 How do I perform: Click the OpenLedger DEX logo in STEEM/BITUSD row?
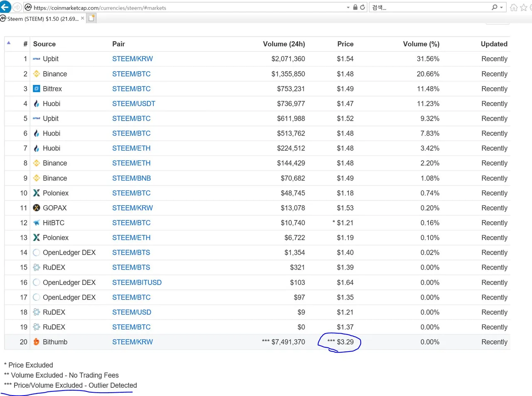click(x=36, y=282)
